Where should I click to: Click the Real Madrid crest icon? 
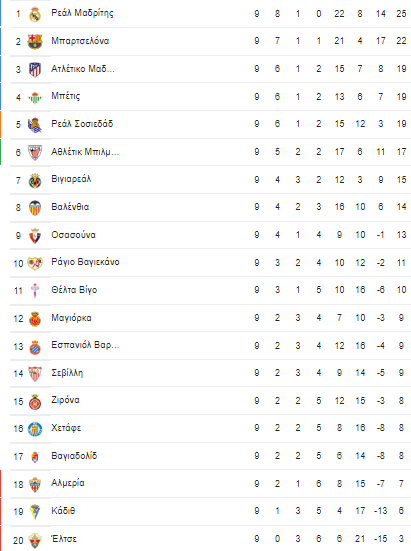(35, 14)
